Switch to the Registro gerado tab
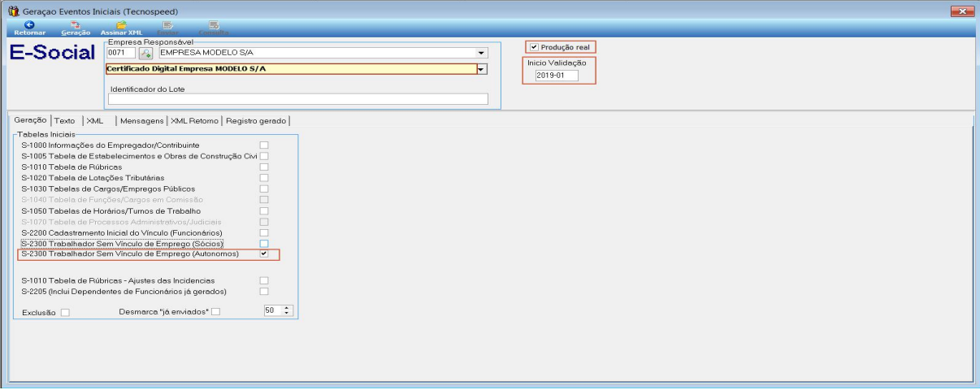 [256, 120]
